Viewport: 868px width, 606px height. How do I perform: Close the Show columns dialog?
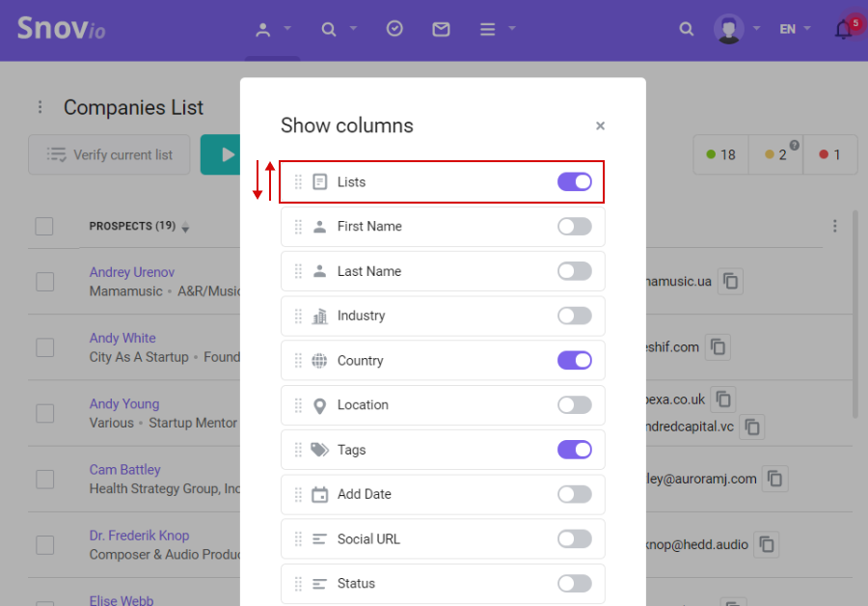pos(600,125)
